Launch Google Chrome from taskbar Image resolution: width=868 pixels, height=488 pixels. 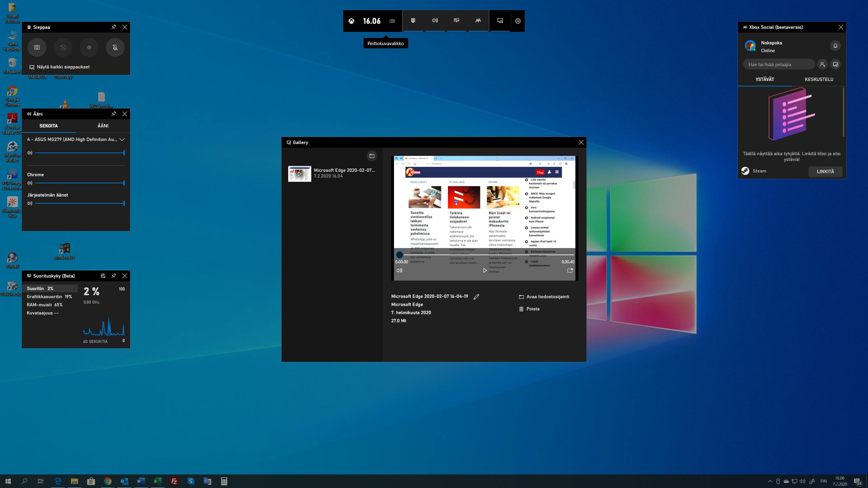[108, 481]
